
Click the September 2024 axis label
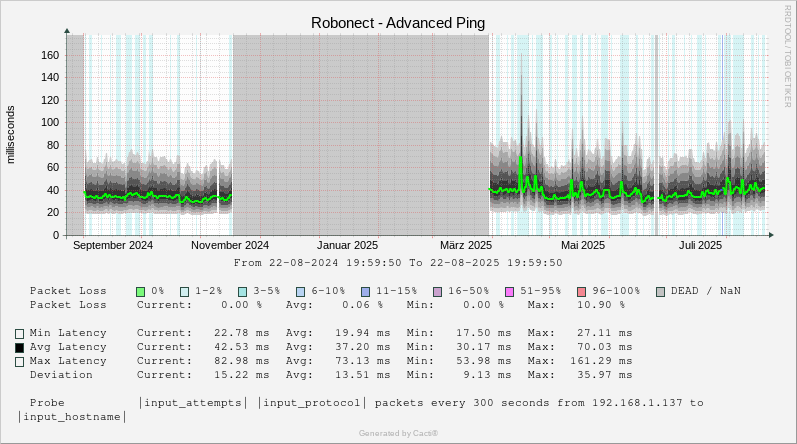[x=113, y=245]
